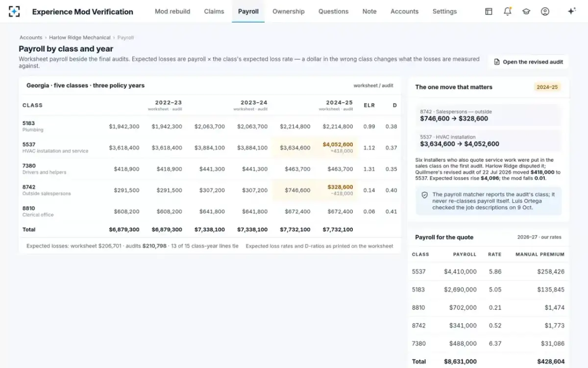
Task: Open the notifications bell
Action: tap(508, 11)
